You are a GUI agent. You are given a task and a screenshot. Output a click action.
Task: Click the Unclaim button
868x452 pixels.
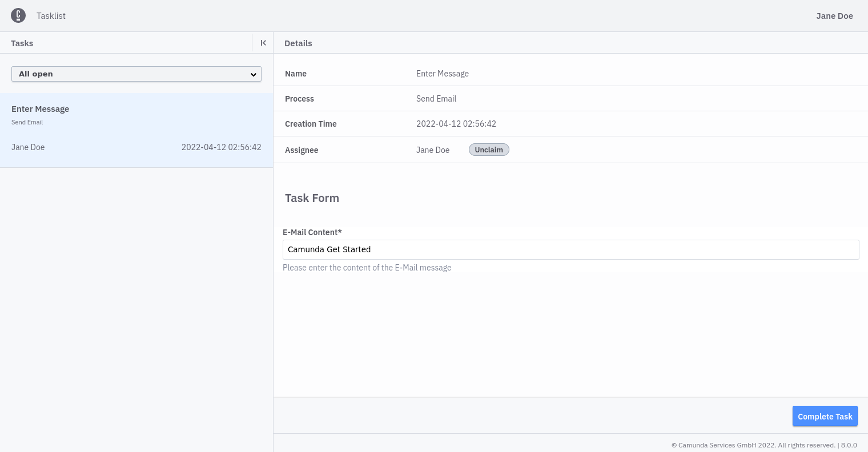pos(489,150)
